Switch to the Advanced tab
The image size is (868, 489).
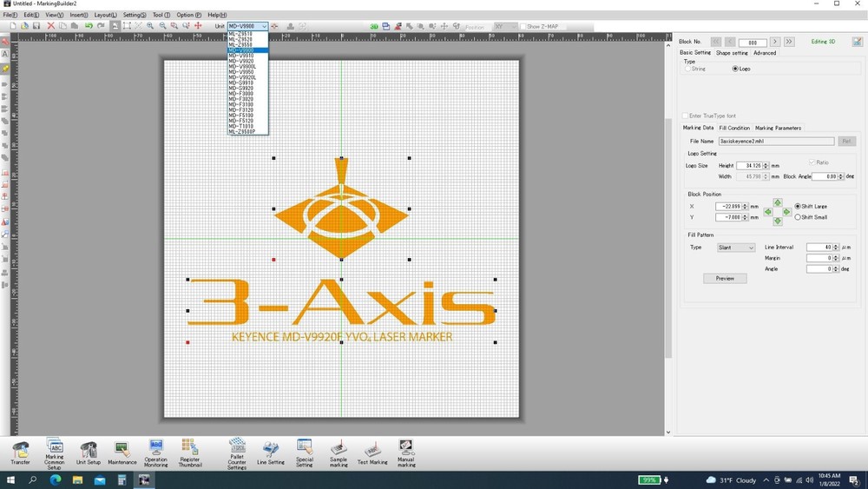[x=765, y=53]
